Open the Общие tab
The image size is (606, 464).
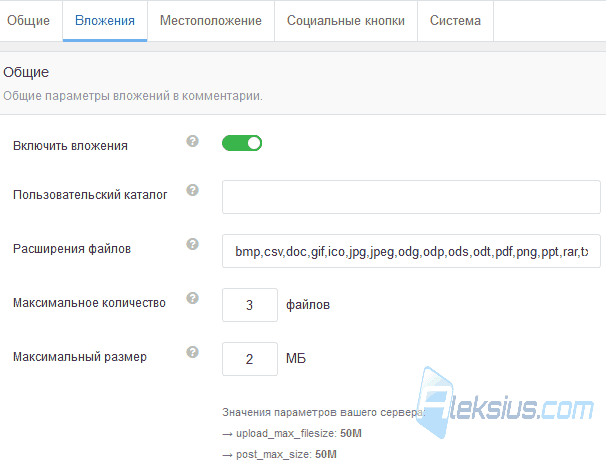pyautogui.click(x=29, y=20)
